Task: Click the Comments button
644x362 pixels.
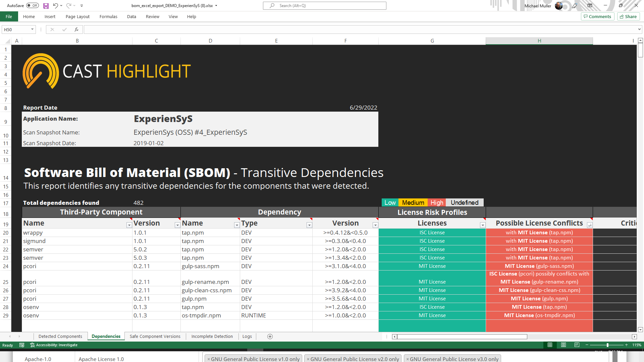Action: [597, 16]
